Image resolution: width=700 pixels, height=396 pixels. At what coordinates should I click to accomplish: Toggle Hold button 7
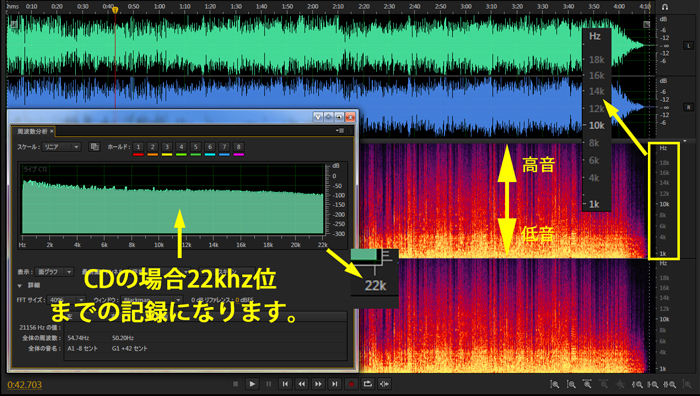(224, 147)
